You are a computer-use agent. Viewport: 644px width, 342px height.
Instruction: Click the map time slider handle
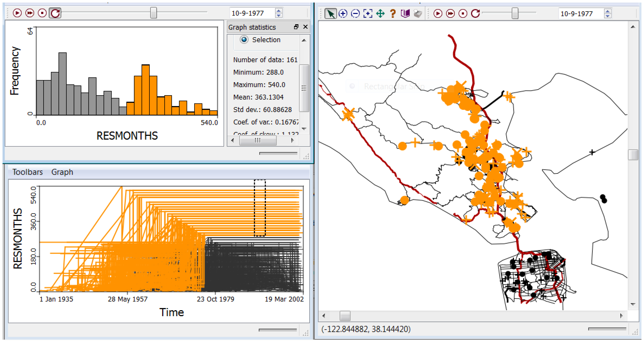click(515, 13)
